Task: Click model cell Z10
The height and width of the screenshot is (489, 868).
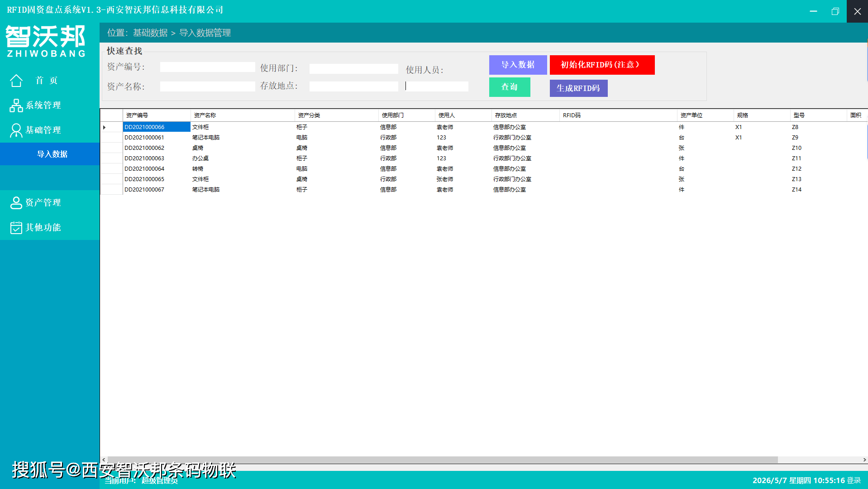Action: click(x=819, y=148)
